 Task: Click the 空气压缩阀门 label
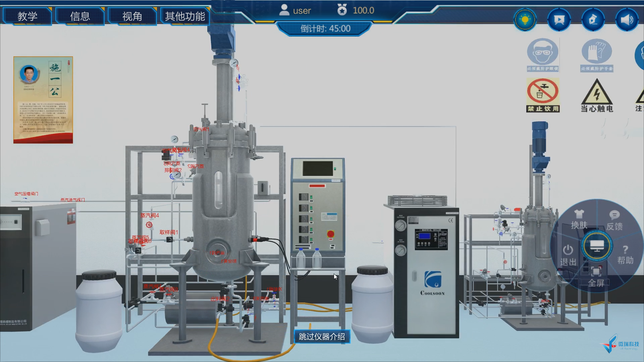point(26,194)
